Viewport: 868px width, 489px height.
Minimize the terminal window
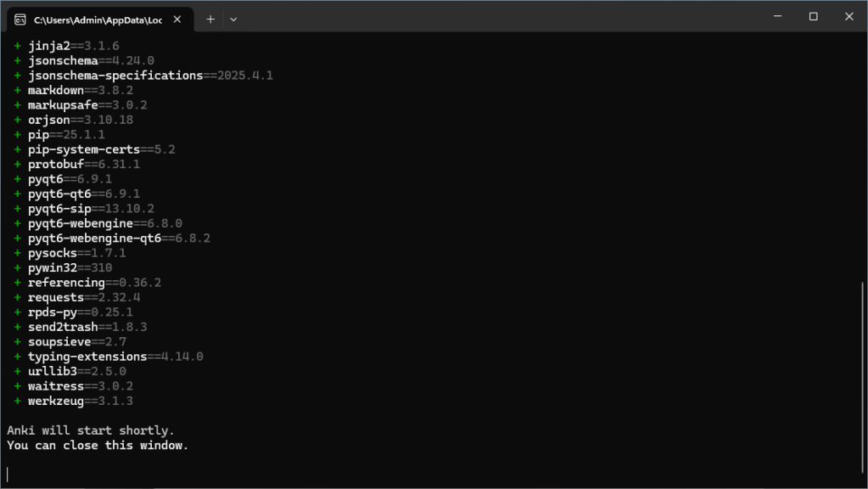coord(776,16)
